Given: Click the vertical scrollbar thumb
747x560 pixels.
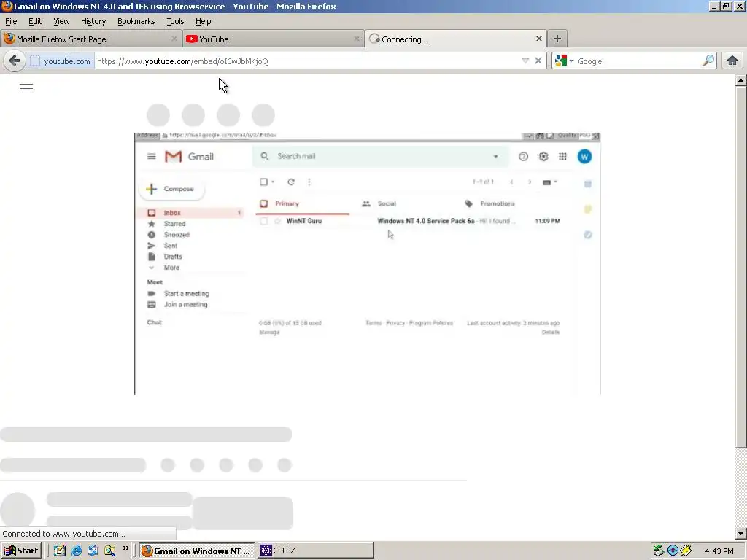Looking at the screenshot, I should 741,267.
